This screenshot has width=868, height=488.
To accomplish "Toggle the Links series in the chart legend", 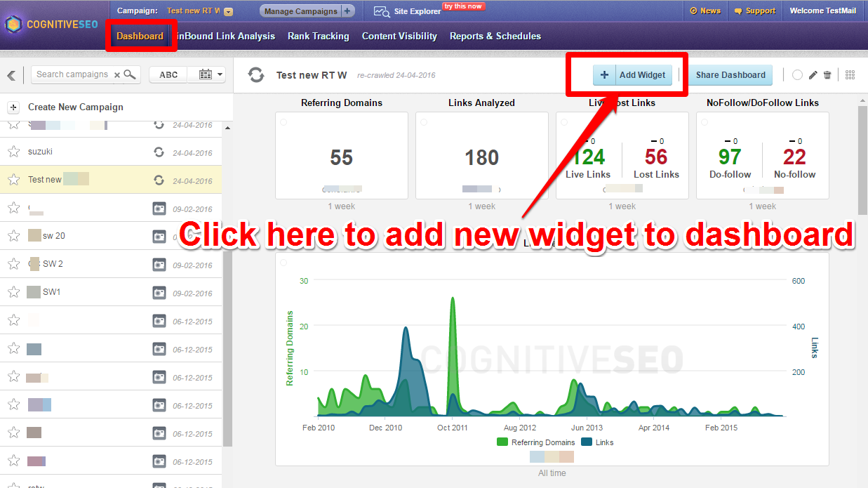I will pyautogui.click(x=594, y=442).
